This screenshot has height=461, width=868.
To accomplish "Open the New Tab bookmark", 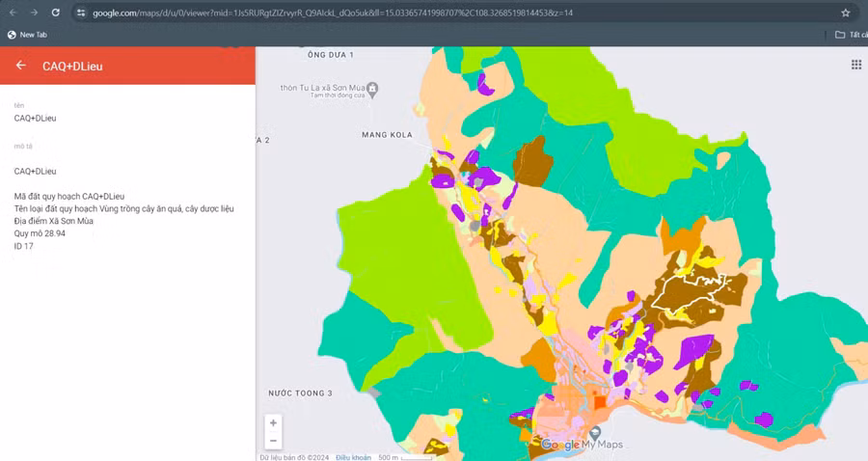I will (x=27, y=35).
